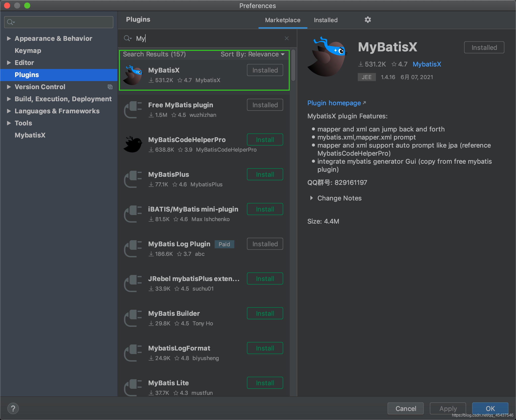Select the MyBatisX bird icon in list
The image size is (516, 420).
pyautogui.click(x=133, y=75)
